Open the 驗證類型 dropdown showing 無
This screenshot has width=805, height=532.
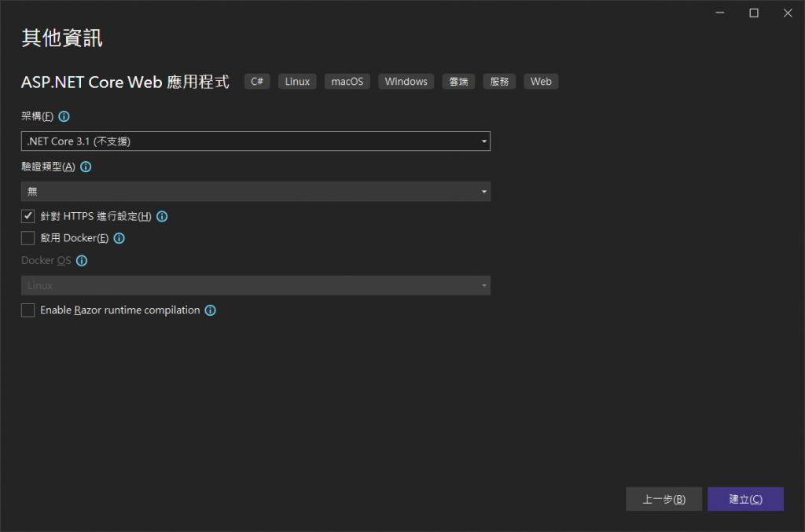255,192
